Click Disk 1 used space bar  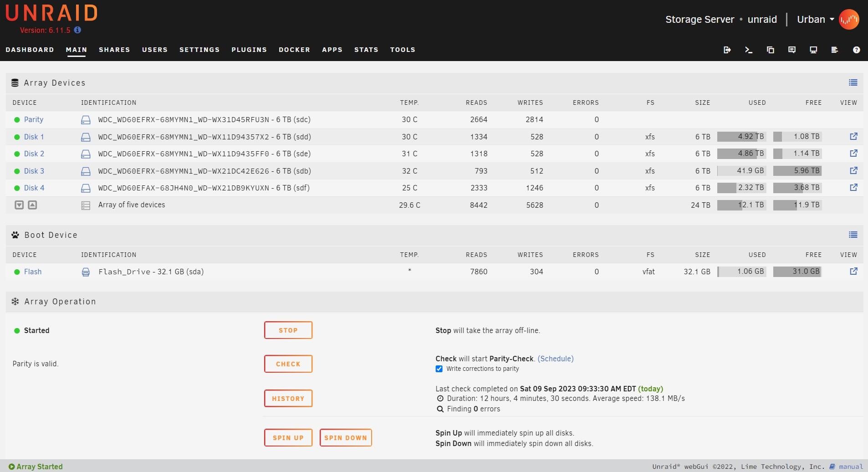pyautogui.click(x=741, y=137)
